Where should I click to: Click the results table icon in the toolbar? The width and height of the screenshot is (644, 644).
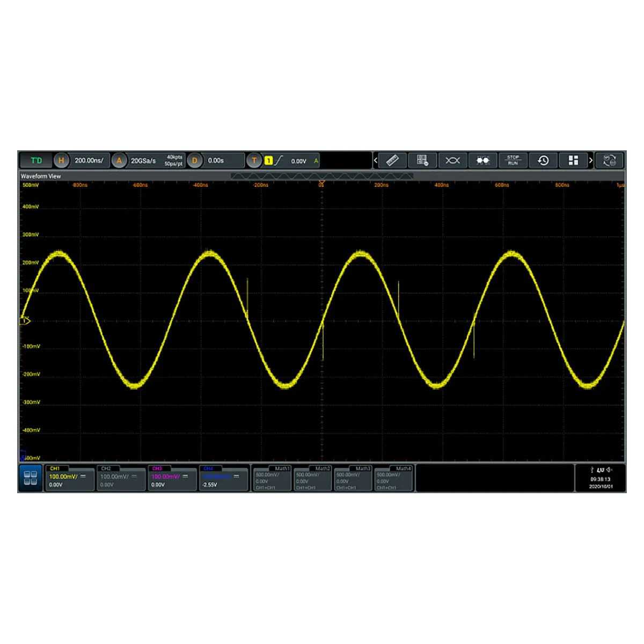click(422, 160)
